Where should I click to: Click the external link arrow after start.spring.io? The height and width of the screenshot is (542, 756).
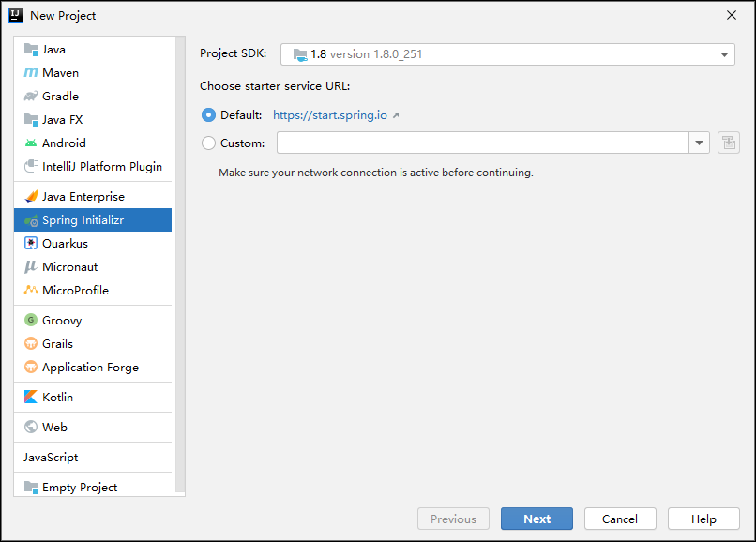[x=396, y=115]
